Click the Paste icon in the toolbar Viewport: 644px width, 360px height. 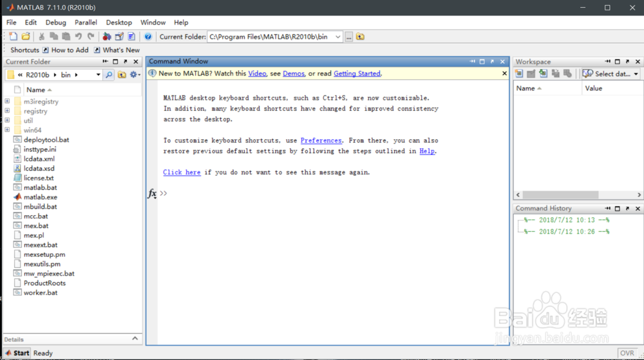(x=66, y=37)
